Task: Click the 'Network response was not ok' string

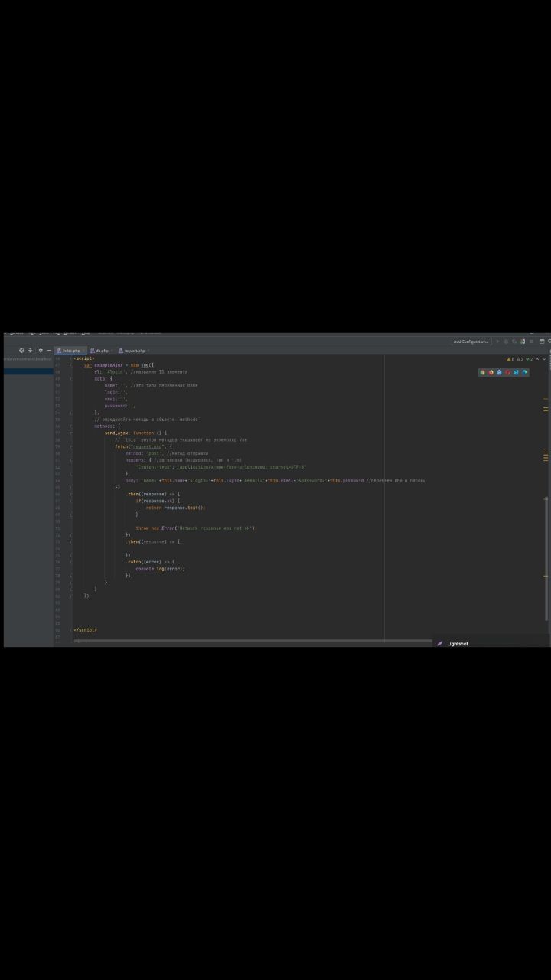Action: pos(216,528)
